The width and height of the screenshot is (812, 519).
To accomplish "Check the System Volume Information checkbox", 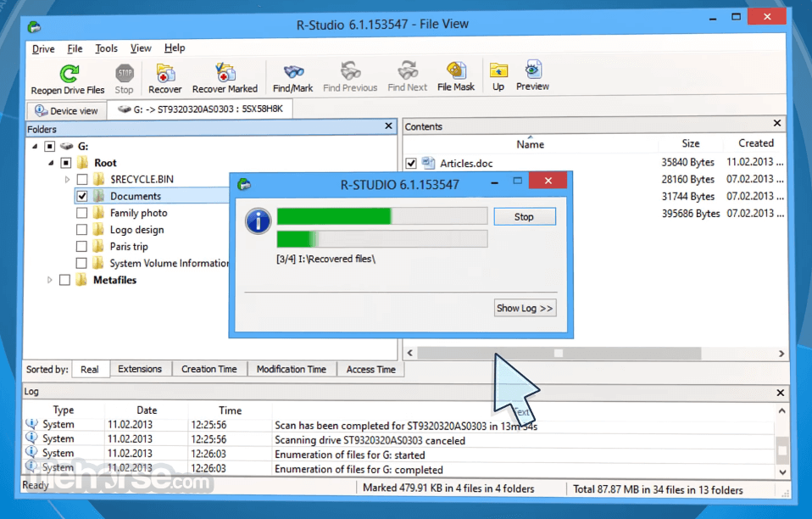I will coord(82,263).
